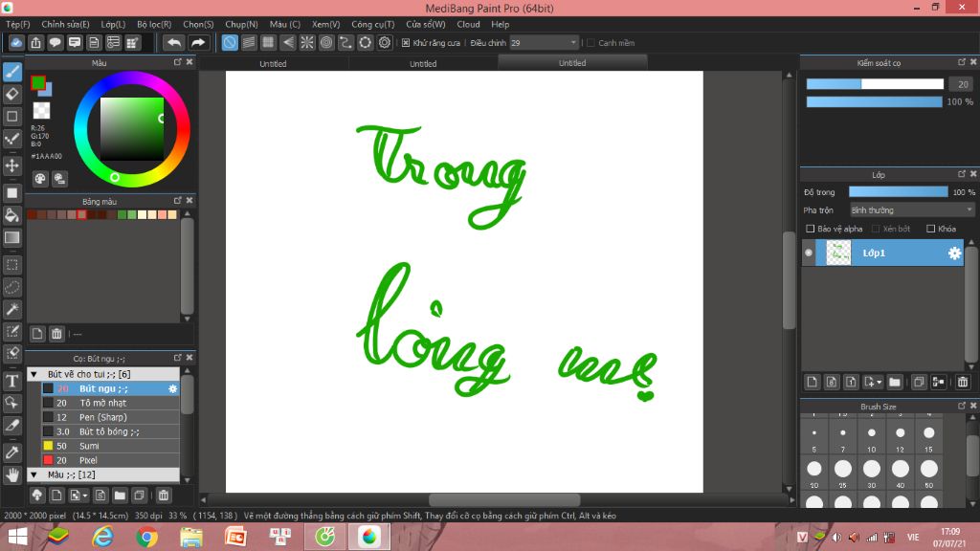
Task: Select the transparent color swatch
Action: click(x=41, y=111)
